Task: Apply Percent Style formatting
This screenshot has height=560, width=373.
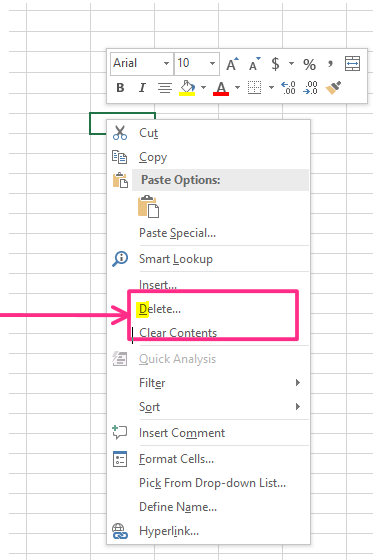Action: pyautogui.click(x=309, y=65)
